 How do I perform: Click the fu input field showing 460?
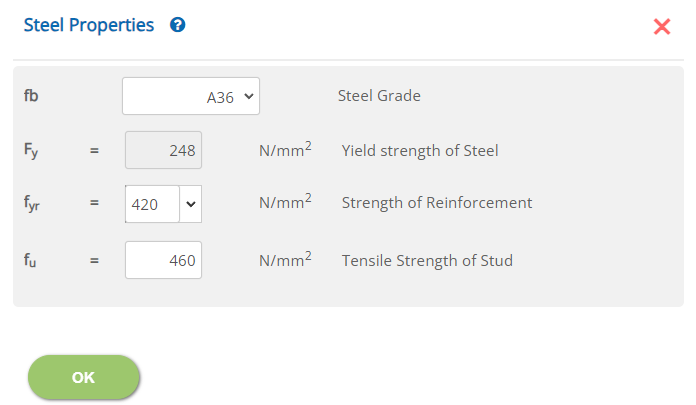[x=163, y=261]
